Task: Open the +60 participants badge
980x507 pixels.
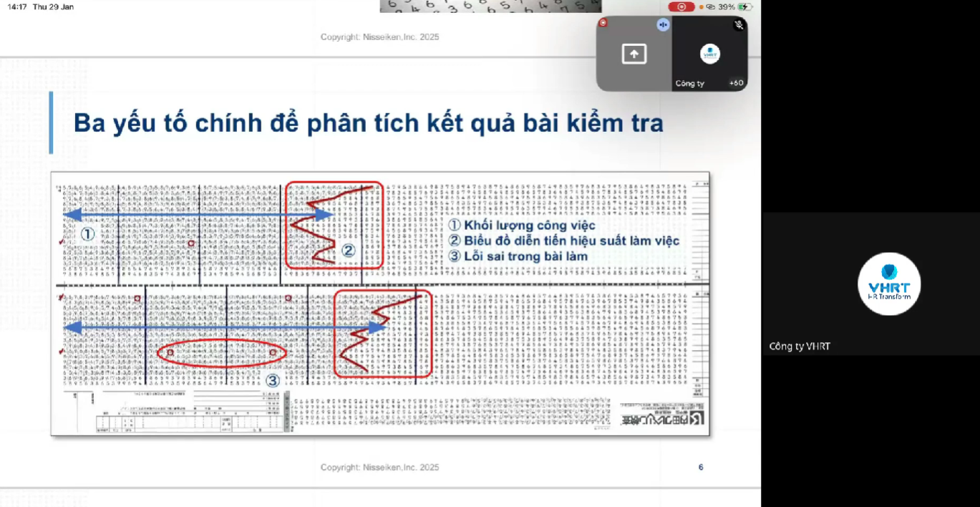Action: pyautogui.click(x=735, y=83)
